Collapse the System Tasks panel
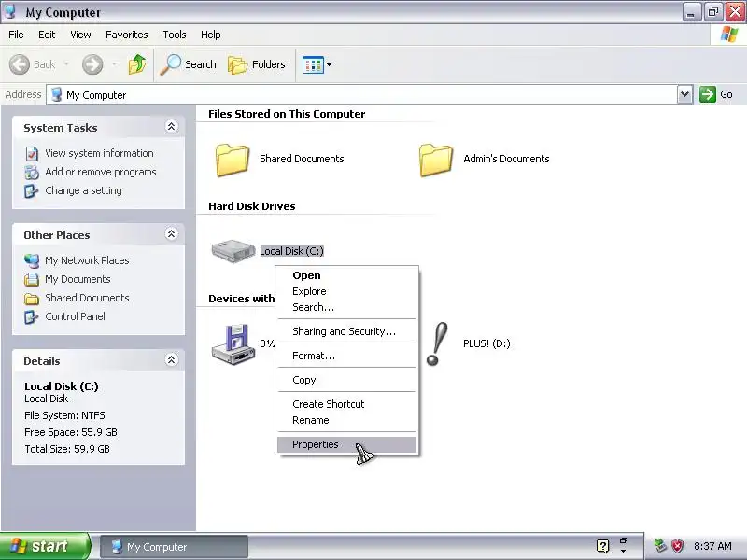 click(x=172, y=127)
